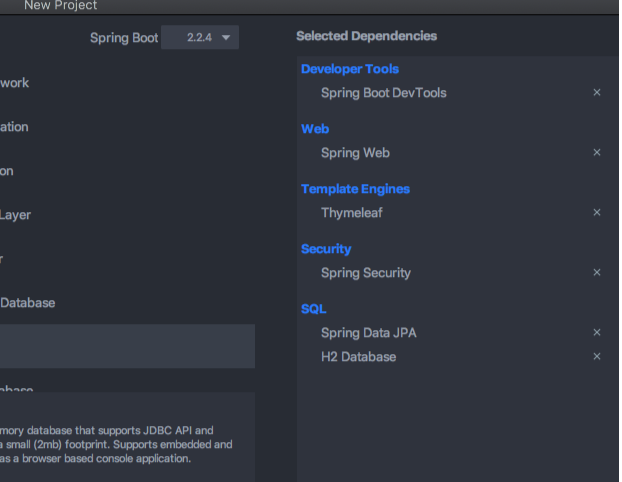Remove Spring Security using the X icon

click(597, 272)
